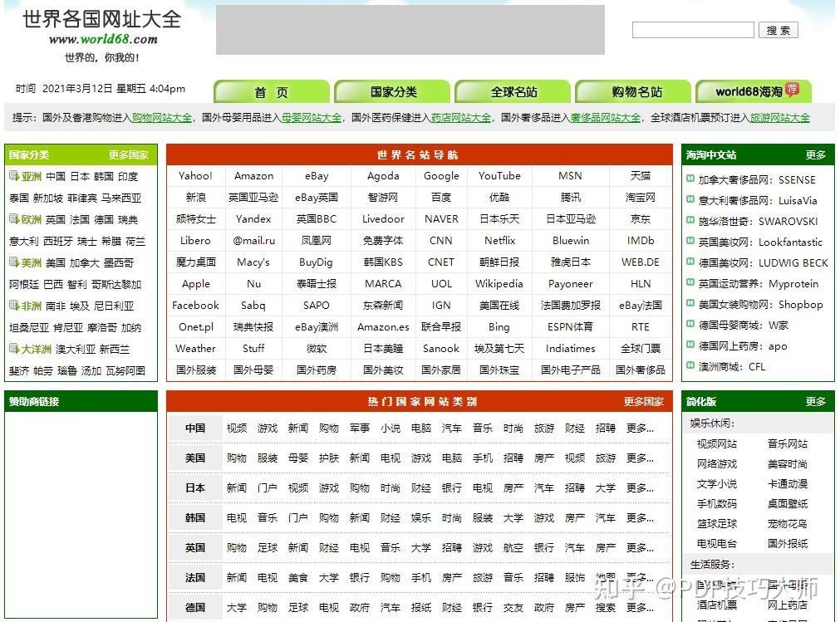Click the bullet icon beside SWAROVSKI

[x=690, y=221]
